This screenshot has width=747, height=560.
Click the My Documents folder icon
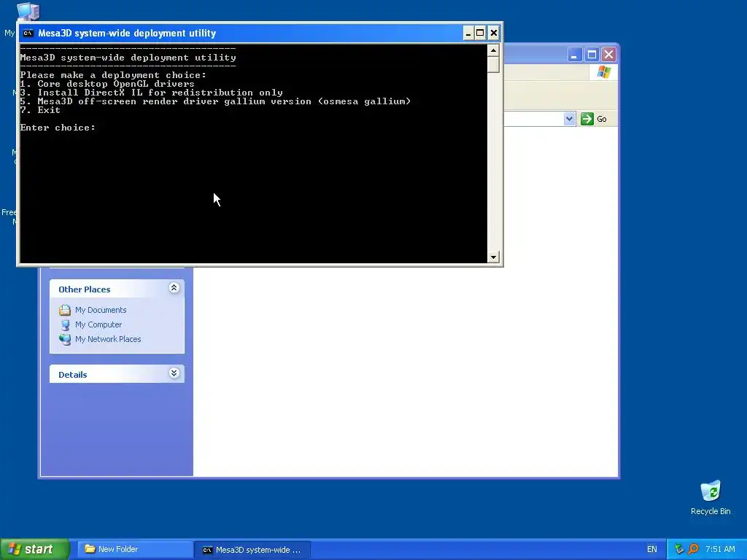click(65, 310)
